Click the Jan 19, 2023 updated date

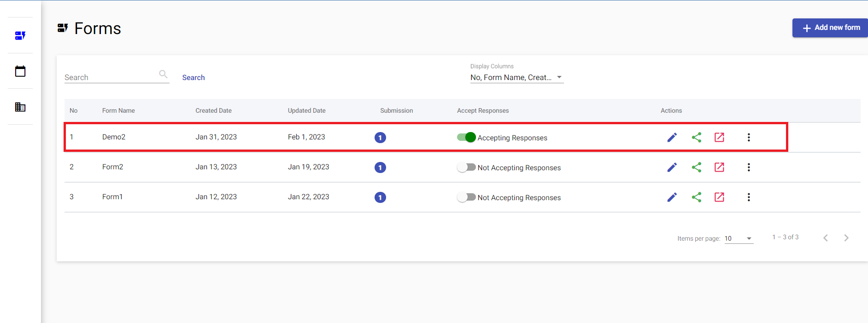coord(309,167)
